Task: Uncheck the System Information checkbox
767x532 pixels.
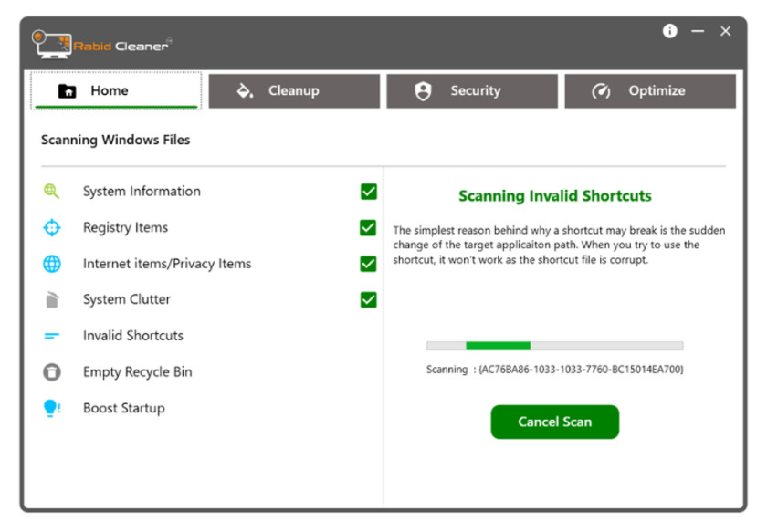Action: (368, 192)
